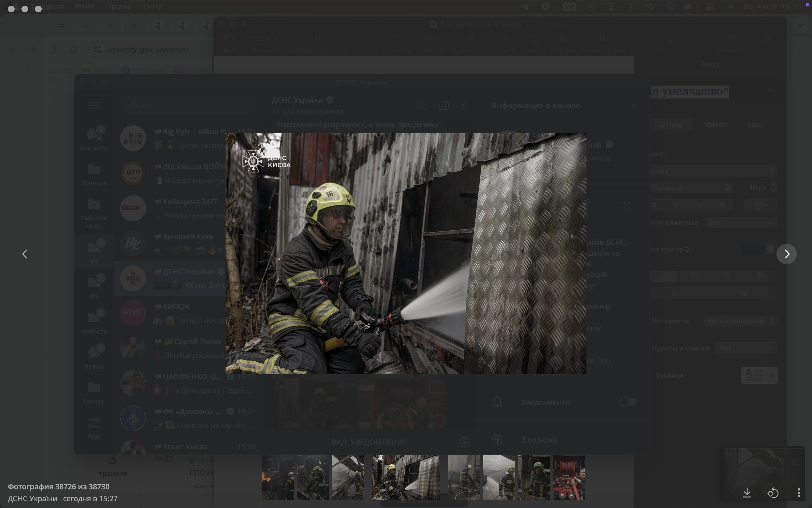Open the Now Playing icon in the menu bar
Screen dimensions: 812x508
(x=591, y=7)
